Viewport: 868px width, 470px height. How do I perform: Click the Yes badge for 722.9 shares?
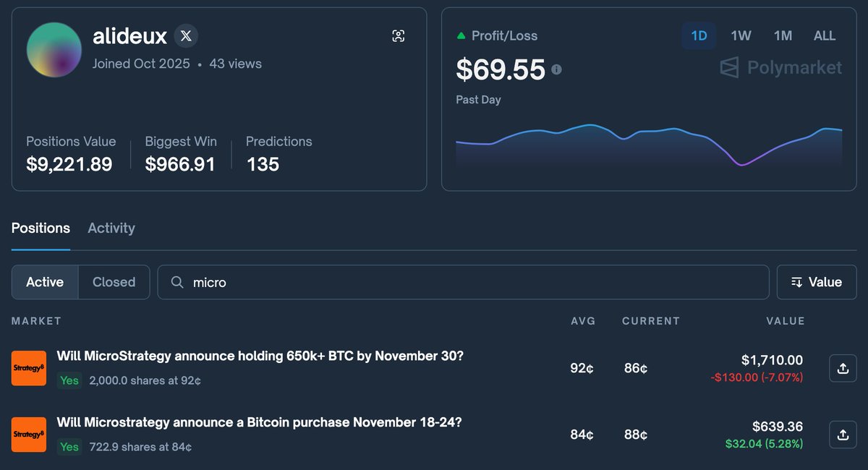coord(69,447)
